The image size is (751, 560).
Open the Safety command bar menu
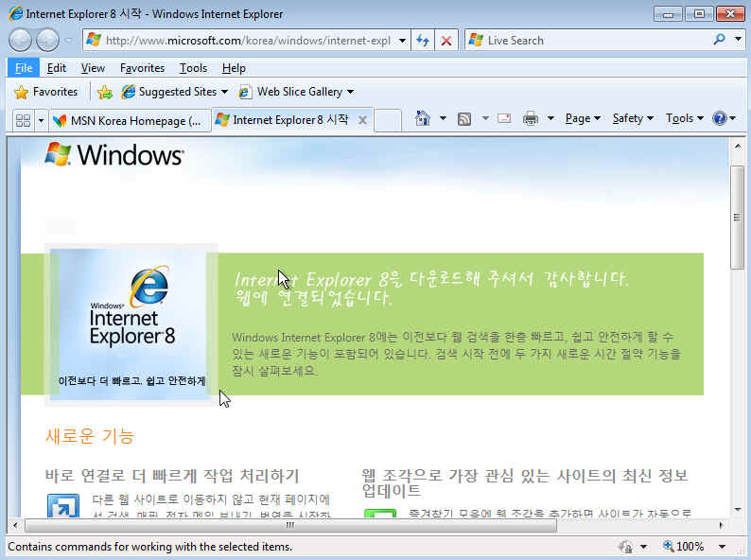(633, 118)
